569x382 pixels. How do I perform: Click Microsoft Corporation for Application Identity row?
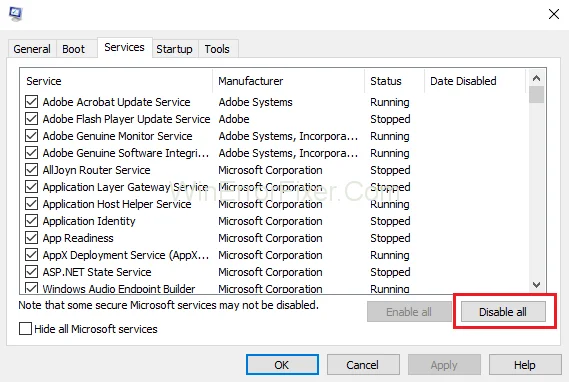pyautogui.click(x=270, y=221)
